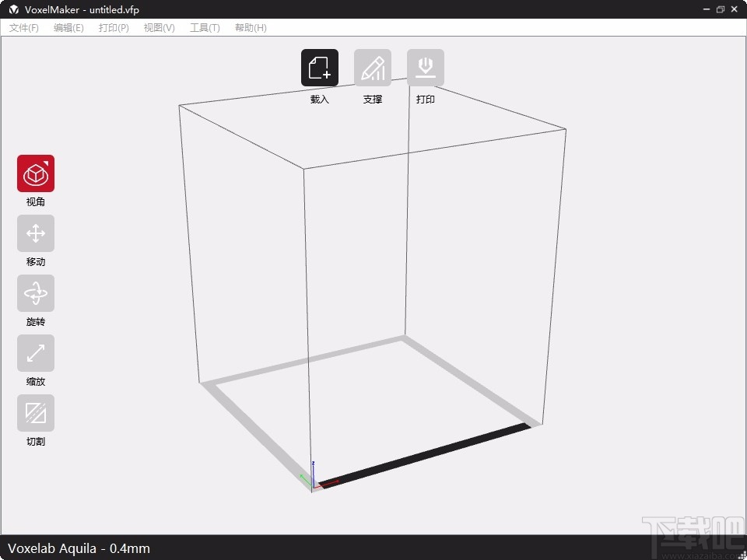
Task: Open the 帮助(H) menu
Action: pyautogui.click(x=249, y=27)
